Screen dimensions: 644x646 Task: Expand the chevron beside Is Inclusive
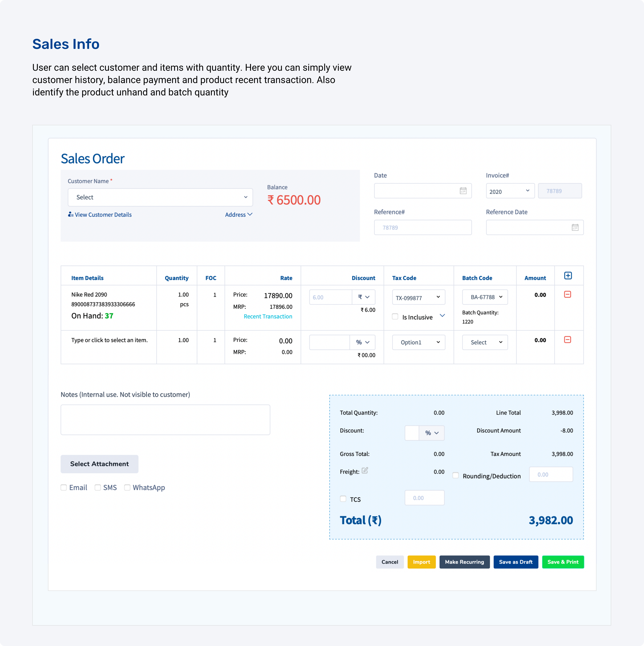442,316
